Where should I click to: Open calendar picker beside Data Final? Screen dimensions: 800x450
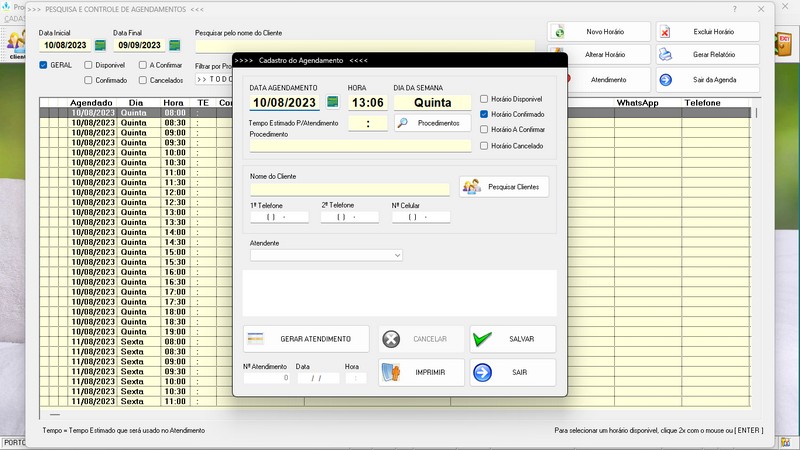coord(174,45)
